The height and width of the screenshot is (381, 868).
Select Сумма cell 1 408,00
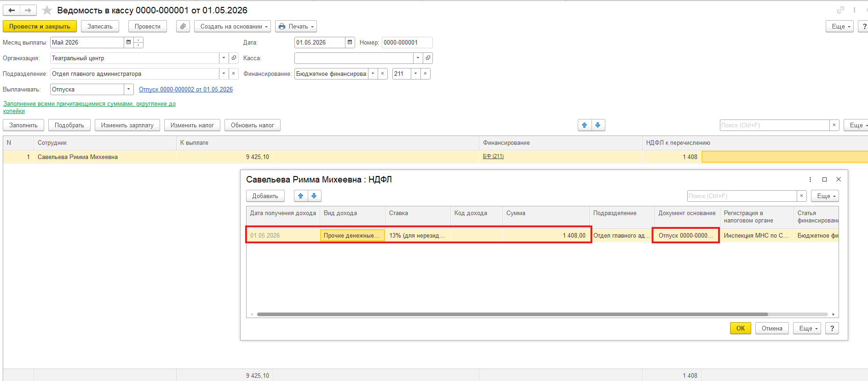[x=546, y=235]
